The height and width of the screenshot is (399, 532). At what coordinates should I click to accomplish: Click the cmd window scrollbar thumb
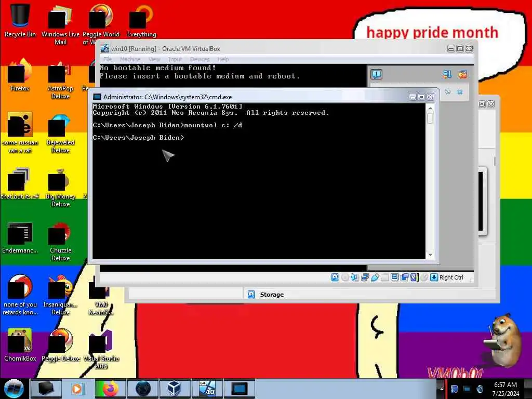(x=430, y=118)
